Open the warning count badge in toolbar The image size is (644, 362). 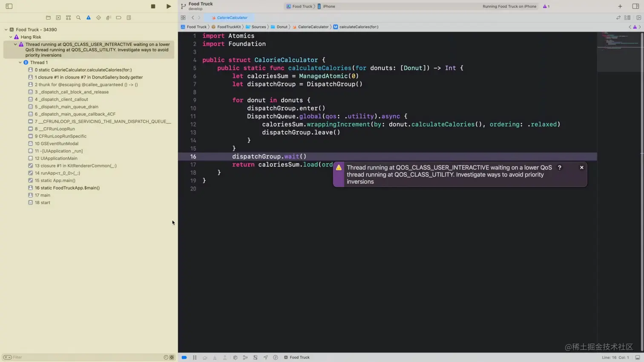pos(546,6)
